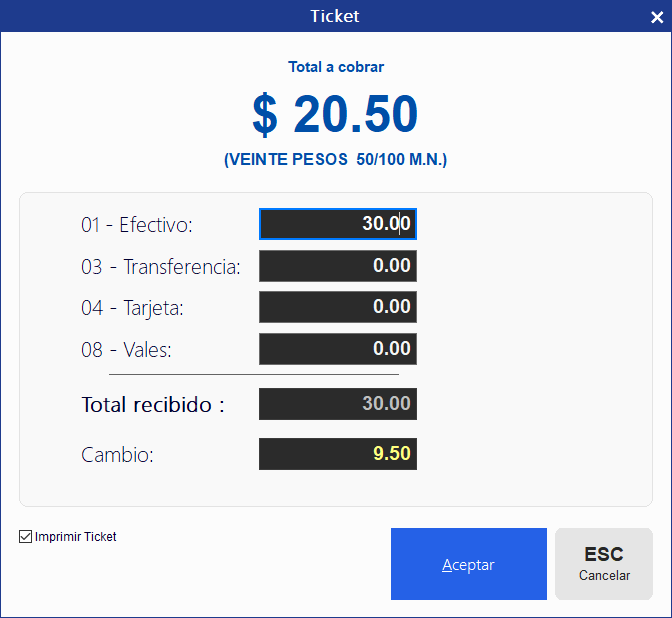Focus the 01 - Efectivo amount field
672x618 pixels.
[338, 224]
